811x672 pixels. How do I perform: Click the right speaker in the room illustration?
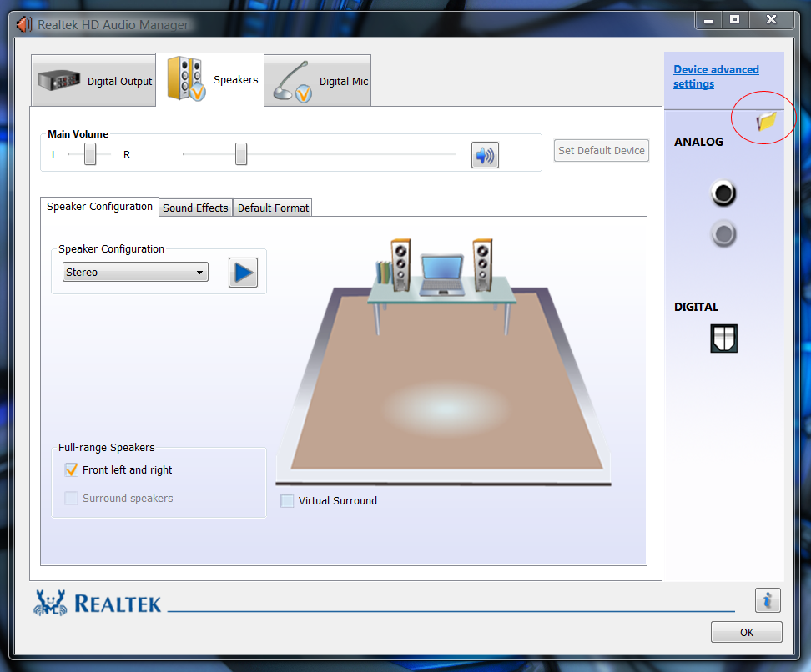coord(482,265)
